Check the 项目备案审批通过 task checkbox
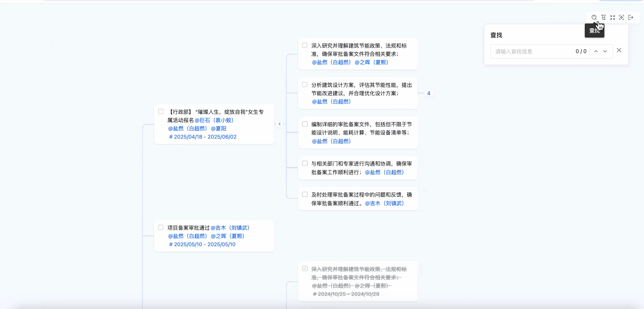Image resolution: width=644 pixels, height=309 pixels. coord(161,227)
